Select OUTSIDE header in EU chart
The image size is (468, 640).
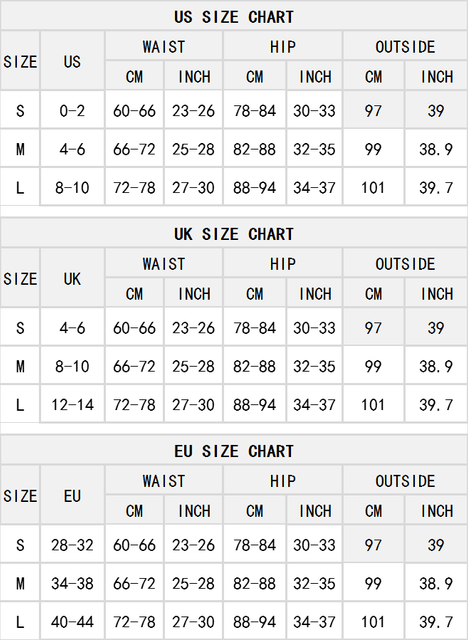tap(405, 481)
